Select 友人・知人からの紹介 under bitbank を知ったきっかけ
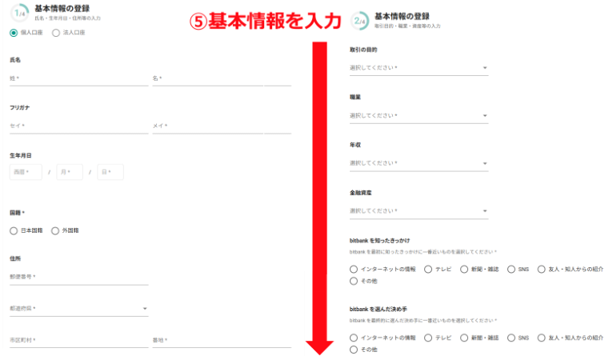 point(542,269)
